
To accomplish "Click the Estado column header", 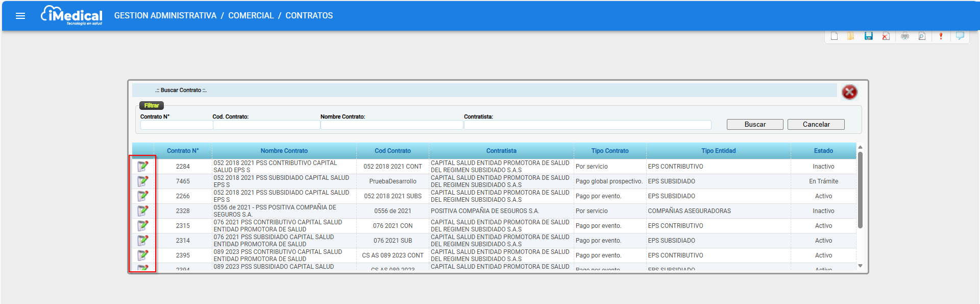I will 823,151.
